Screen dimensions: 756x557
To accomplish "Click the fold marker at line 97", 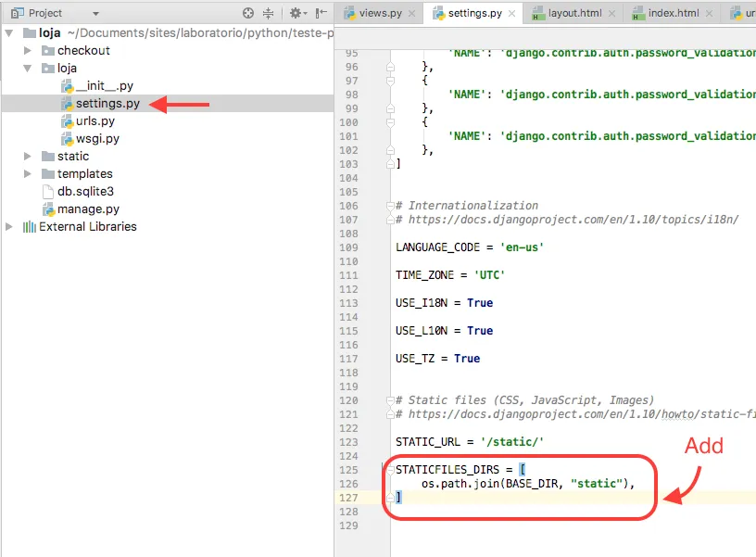I will [x=391, y=81].
